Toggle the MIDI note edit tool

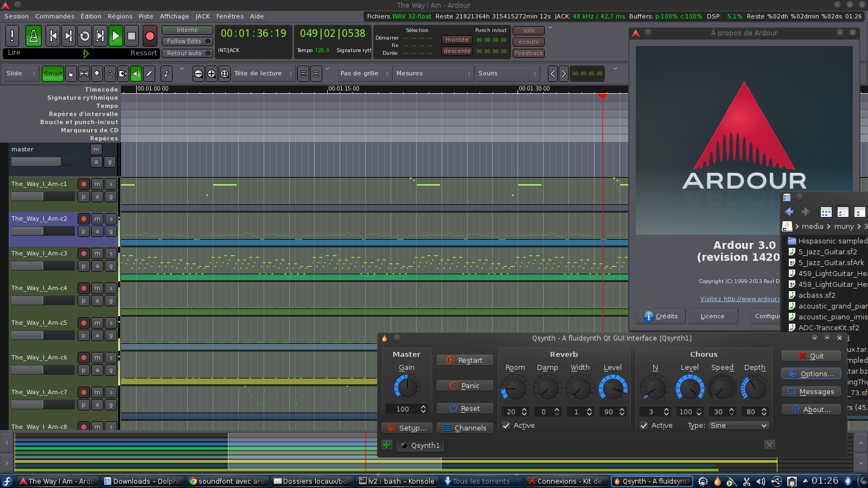pyautogui.click(x=166, y=74)
